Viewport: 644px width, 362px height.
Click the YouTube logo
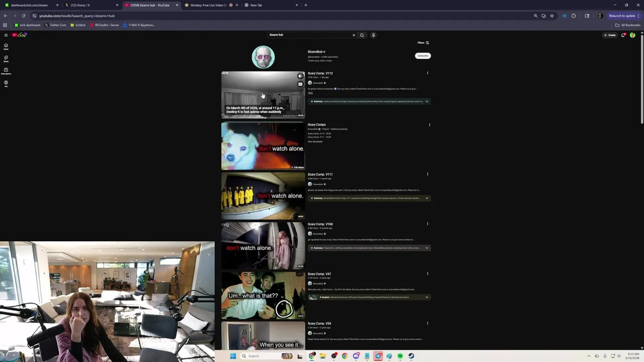tap(19, 35)
